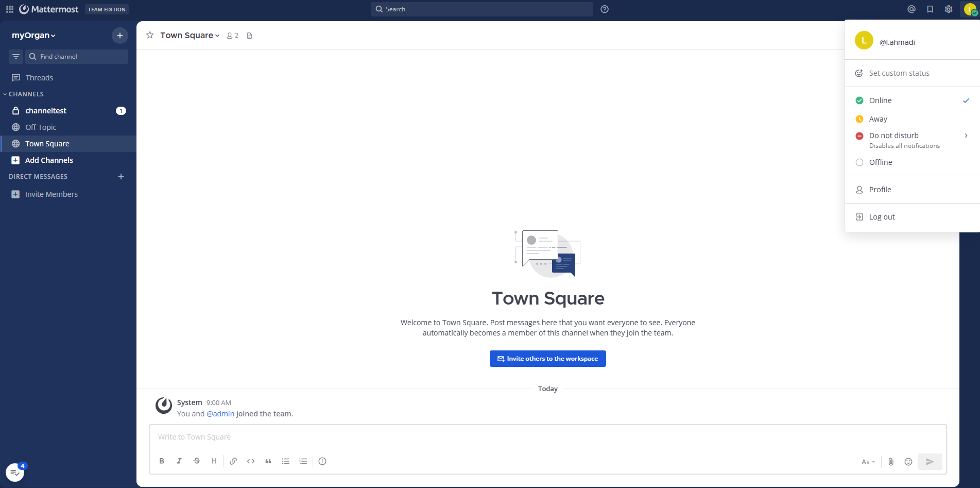Open the channel header document icon

pos(250,36)
